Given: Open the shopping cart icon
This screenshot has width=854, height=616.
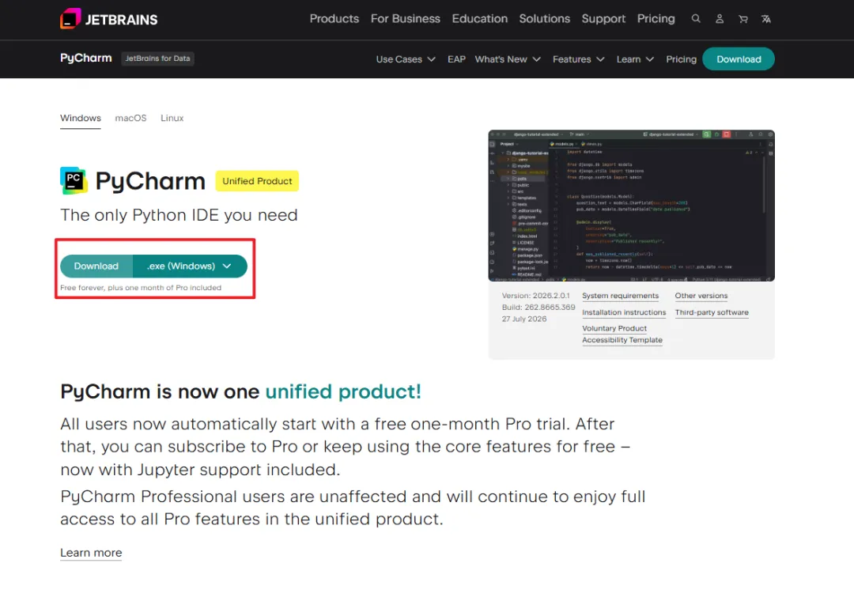Looking at the screenshot, I should (x=743, y=19).
